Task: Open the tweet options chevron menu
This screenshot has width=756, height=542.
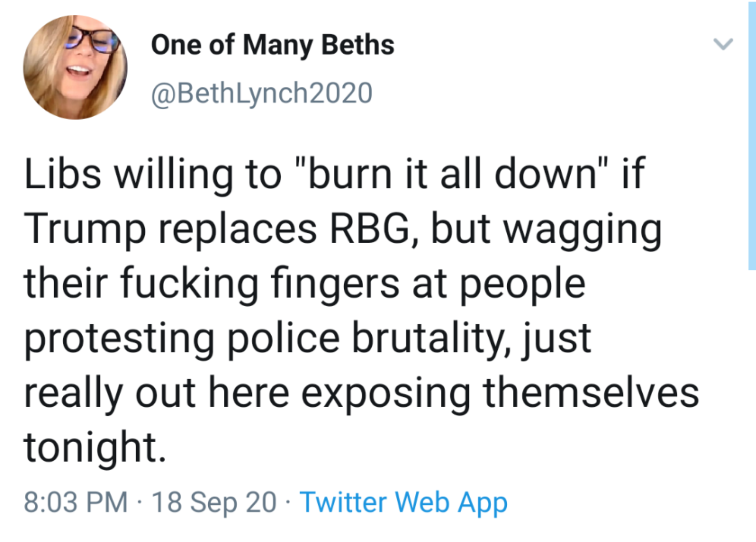Action: pos(722,44)
